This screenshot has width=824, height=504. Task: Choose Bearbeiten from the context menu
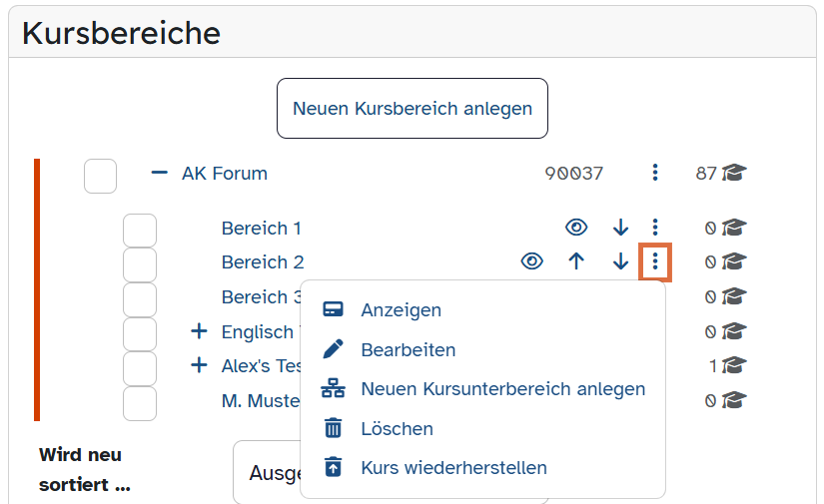(x=408, y=350)
